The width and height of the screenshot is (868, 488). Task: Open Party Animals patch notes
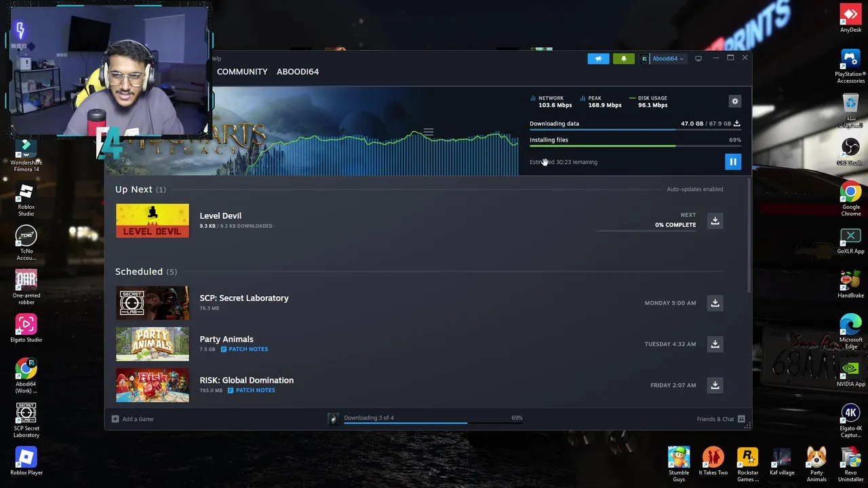tap(244, 349)
